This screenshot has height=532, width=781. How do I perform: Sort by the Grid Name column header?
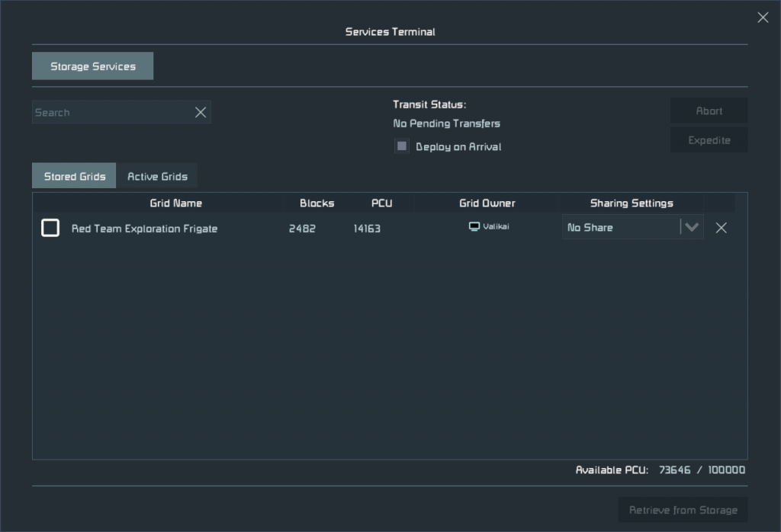coord(175,204)
